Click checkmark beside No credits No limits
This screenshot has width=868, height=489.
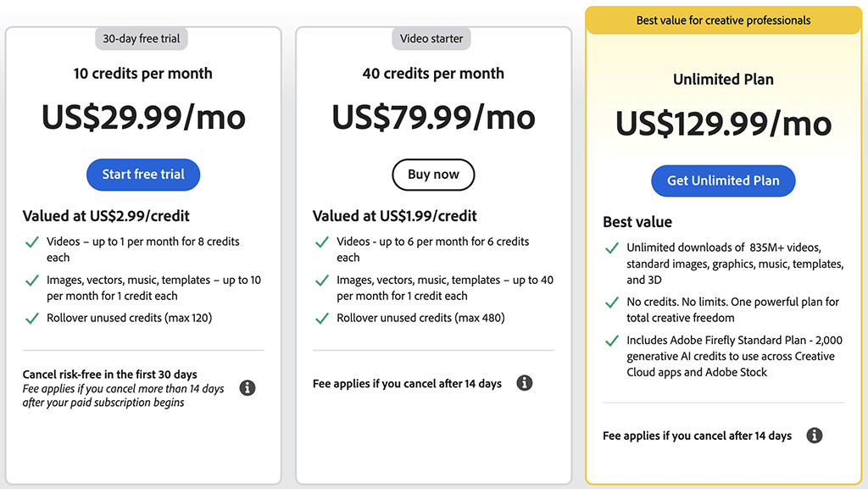pyautogui.click(x=612, y=303)
